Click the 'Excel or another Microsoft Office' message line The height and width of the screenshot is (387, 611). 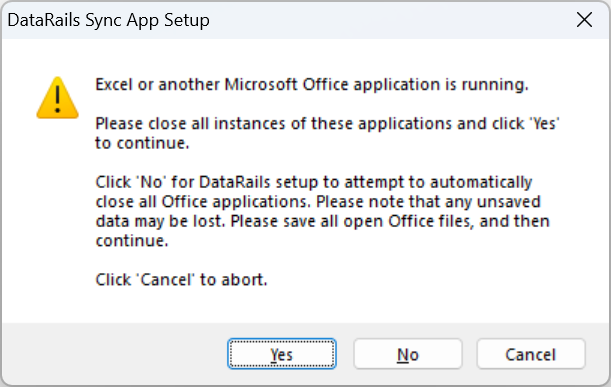click(x=312, y=85)
